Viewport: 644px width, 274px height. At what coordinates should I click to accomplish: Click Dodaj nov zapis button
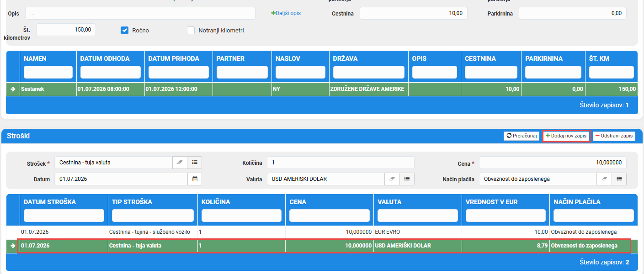pyautogui.click(x=566, y=136)
